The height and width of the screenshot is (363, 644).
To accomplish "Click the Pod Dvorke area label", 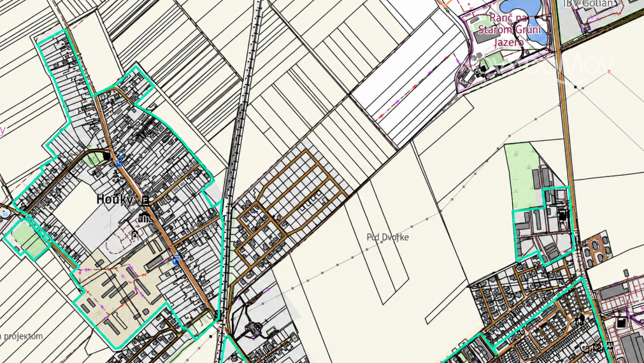I will click(388, 237).
